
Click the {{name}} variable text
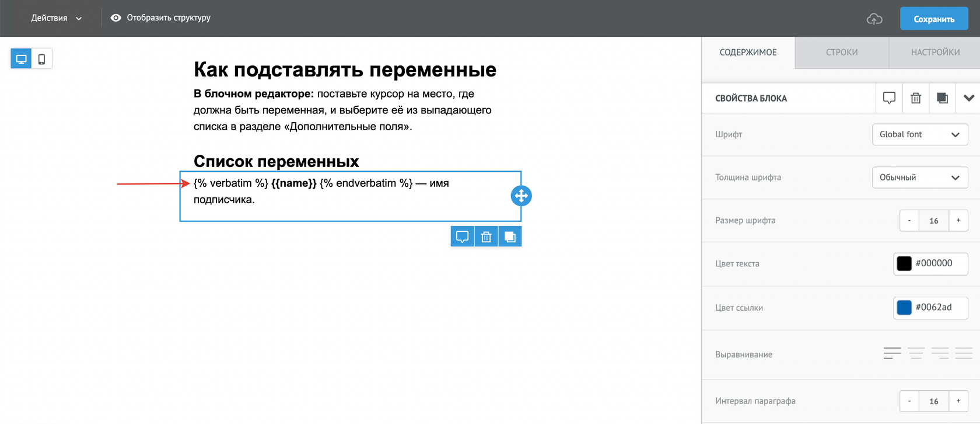coord(294,183)
